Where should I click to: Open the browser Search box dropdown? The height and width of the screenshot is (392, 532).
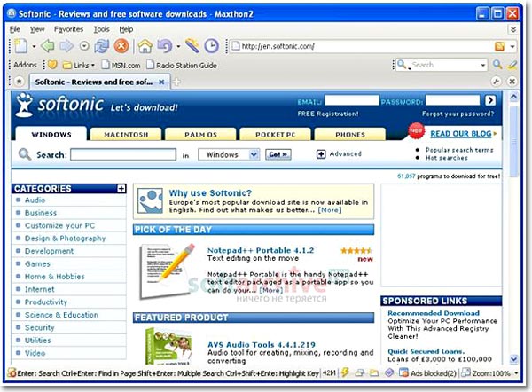coord(483,65)
